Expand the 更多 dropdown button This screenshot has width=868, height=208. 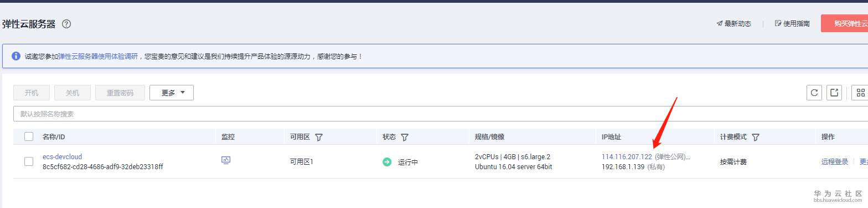coord(172,93)
